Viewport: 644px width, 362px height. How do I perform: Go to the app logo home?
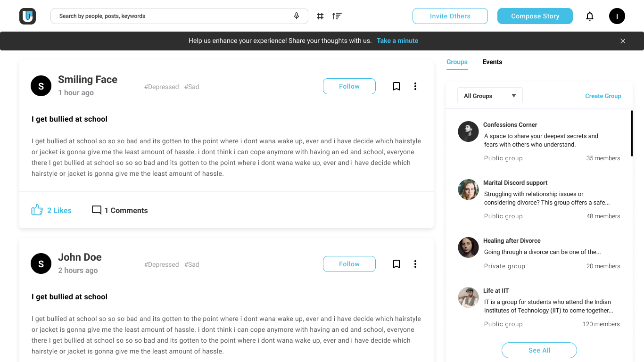click(28, 16)
